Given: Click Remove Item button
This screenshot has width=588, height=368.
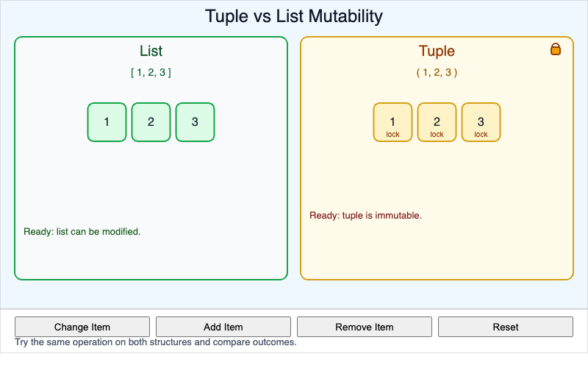Looking at the screenshot, I should [364, 327].
